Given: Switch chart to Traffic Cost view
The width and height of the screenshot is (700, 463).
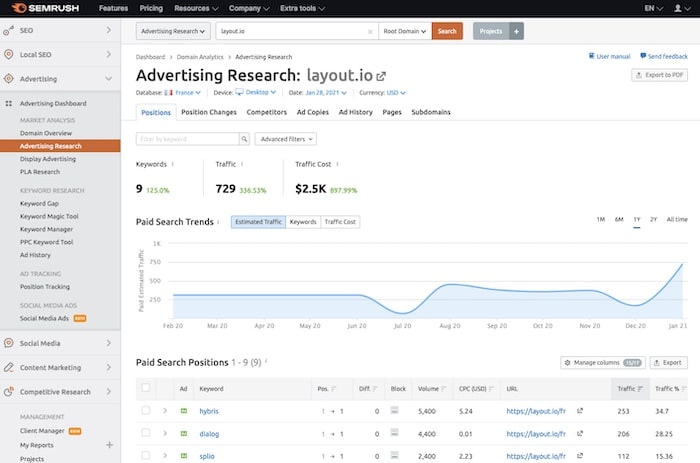Looking at the screenshot, I should [x=340, y=222].
